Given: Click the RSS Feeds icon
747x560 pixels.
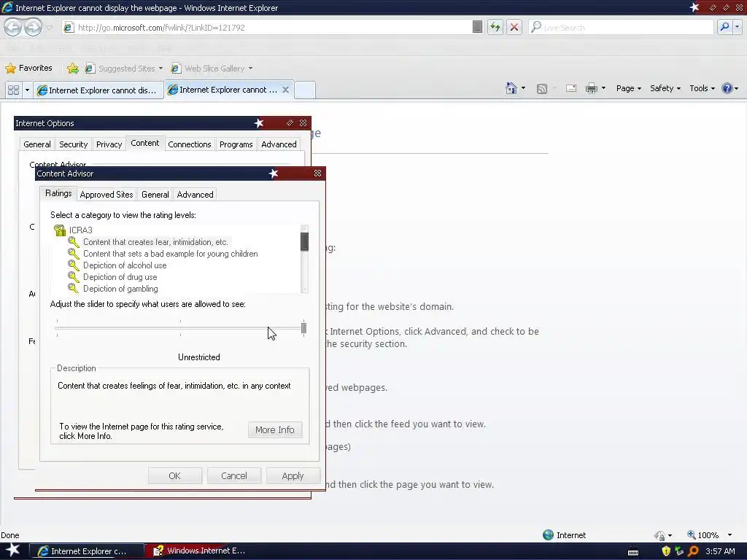Looking at the screenshot, I should tap(542, 88).
